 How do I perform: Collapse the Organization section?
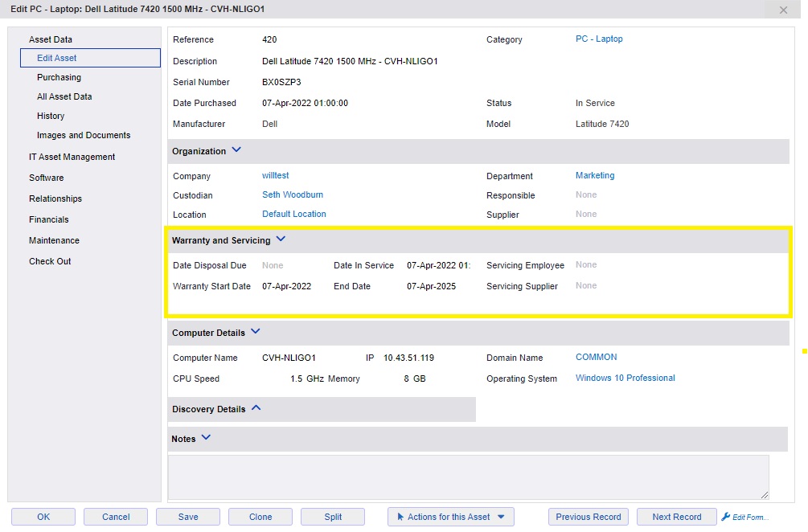point(236,149)
